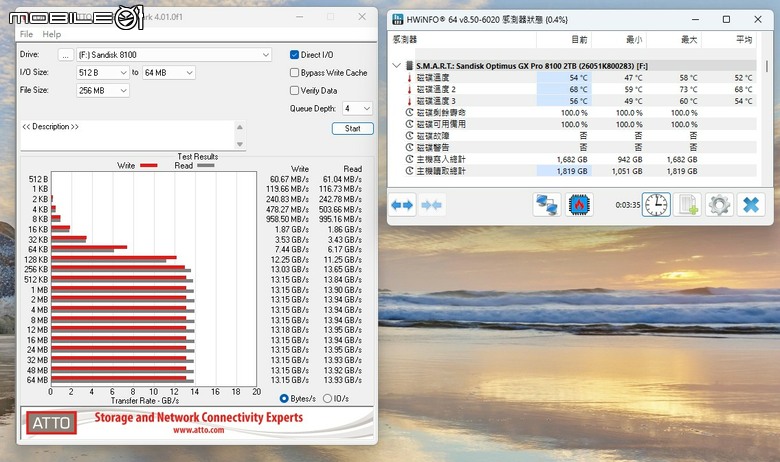Screen dimensions: 780x462
Task: Click HWiNFO chip with flame icon
Action: 579,205
